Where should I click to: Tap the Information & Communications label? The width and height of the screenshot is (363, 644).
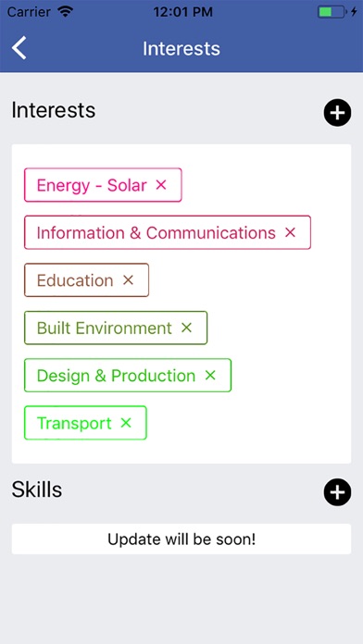pyautogui.click(x=156, y=233)
